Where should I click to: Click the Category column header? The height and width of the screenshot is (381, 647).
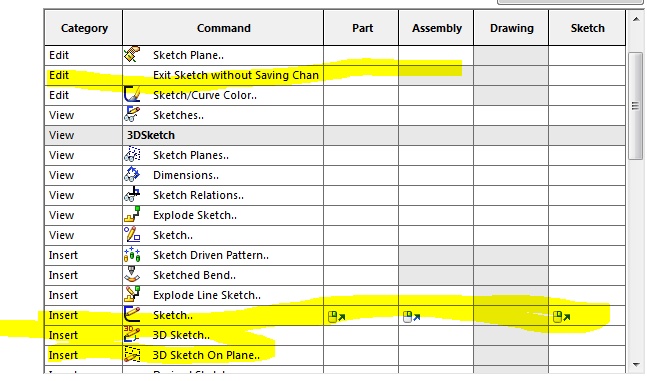pyautogui.click(x=84, y=28)
